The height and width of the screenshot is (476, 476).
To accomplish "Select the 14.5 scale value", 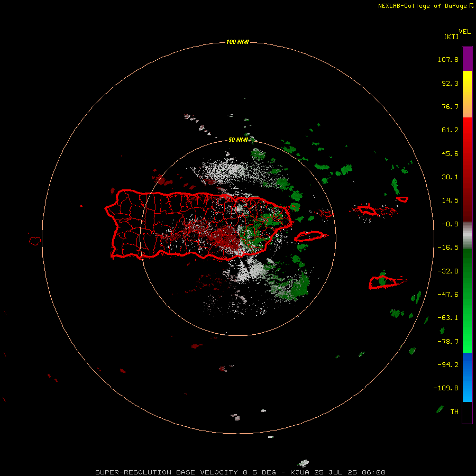I will [450, 200].
